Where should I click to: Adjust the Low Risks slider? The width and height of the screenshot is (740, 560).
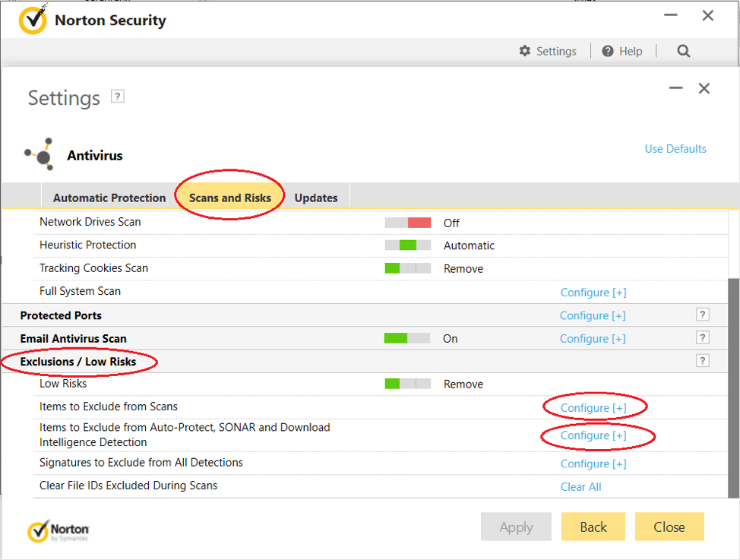pyautogui.click(x=408, y=384)
